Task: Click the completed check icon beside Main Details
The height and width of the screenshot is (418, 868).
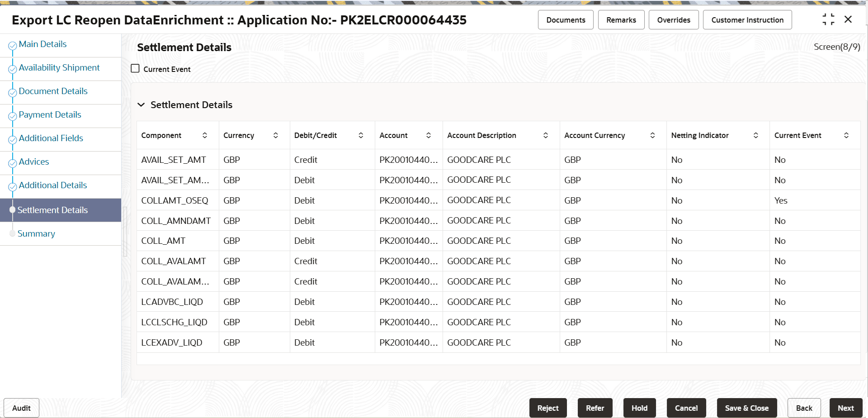Action: coord(12,47)
